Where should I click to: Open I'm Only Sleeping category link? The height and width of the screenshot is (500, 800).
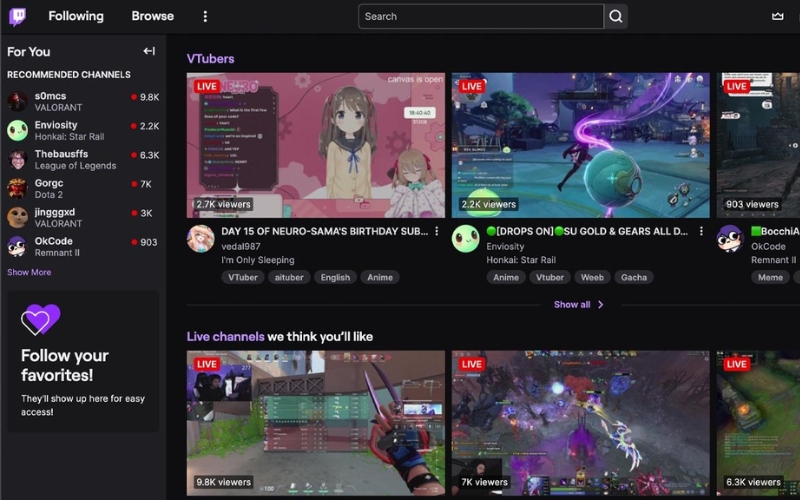coord(258,260)
